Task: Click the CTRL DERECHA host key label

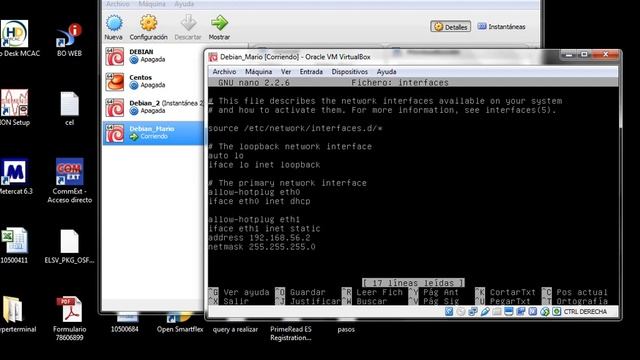Action: [x=585, y=312]
